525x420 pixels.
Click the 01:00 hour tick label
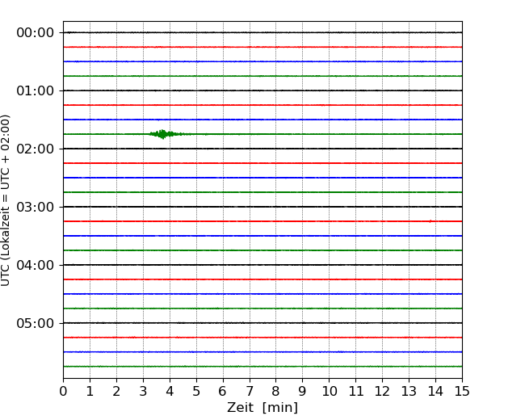35,90
